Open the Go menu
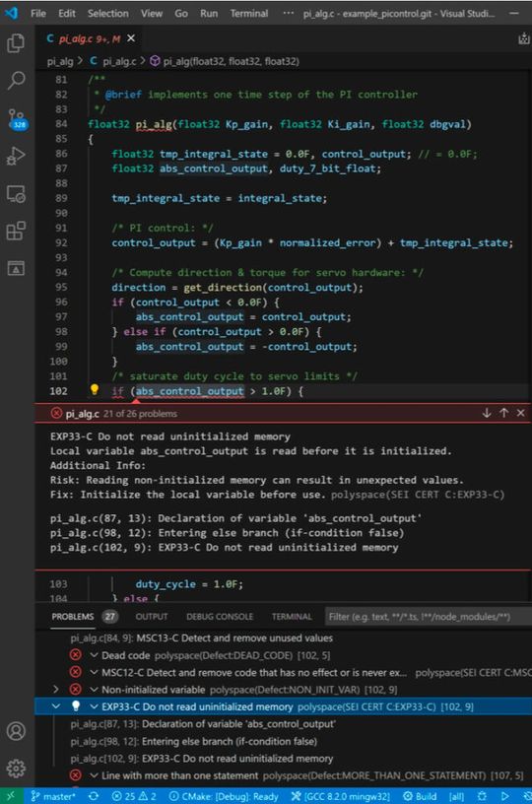532x804 pixels. coord(181,14)
